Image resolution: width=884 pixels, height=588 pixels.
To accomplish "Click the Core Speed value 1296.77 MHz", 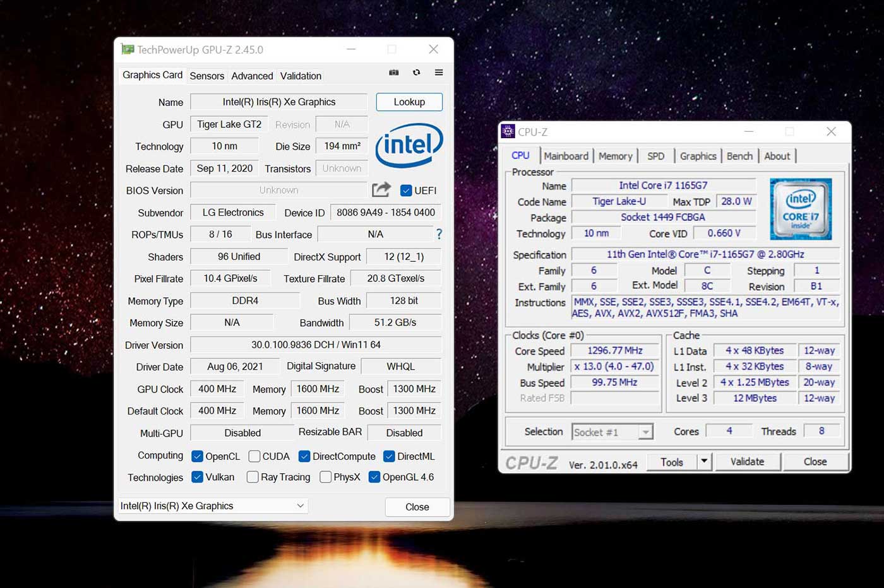I will click(614, 350).
